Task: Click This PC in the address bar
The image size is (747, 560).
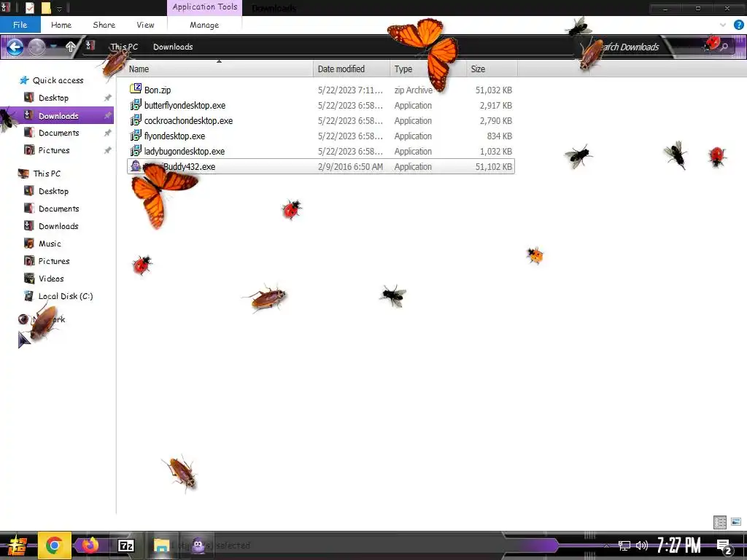Action: (x=124, y=47)
